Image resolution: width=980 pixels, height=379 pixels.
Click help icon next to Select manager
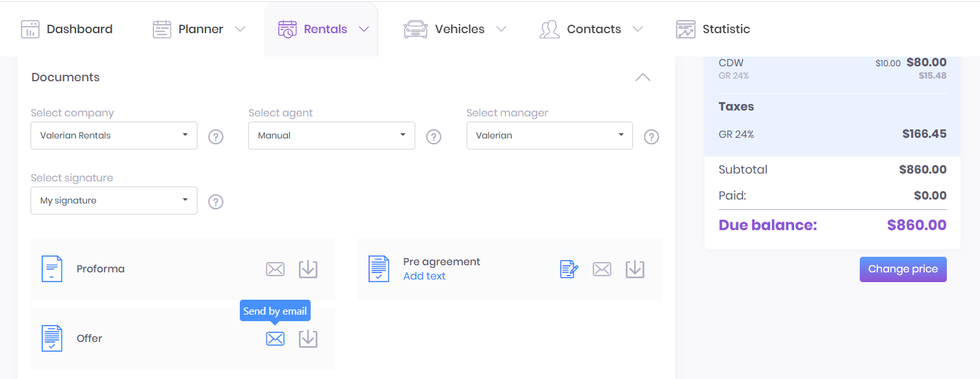[651, 137]
